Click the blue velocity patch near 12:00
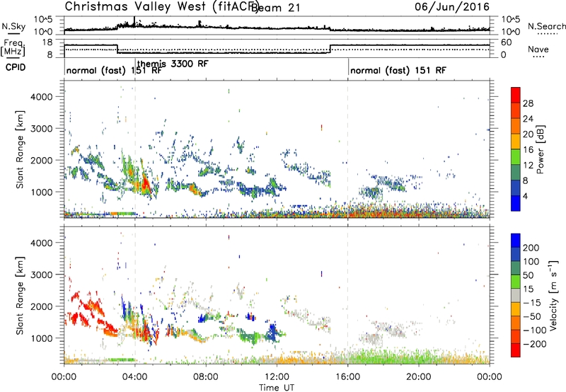This screenshot has width=566, height=392. coord(272,333)
